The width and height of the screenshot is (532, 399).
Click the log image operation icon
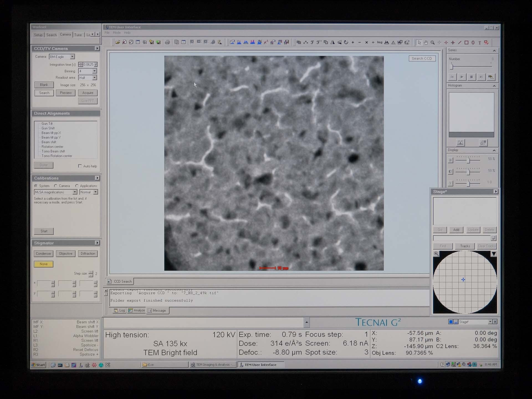coord(380,42)
